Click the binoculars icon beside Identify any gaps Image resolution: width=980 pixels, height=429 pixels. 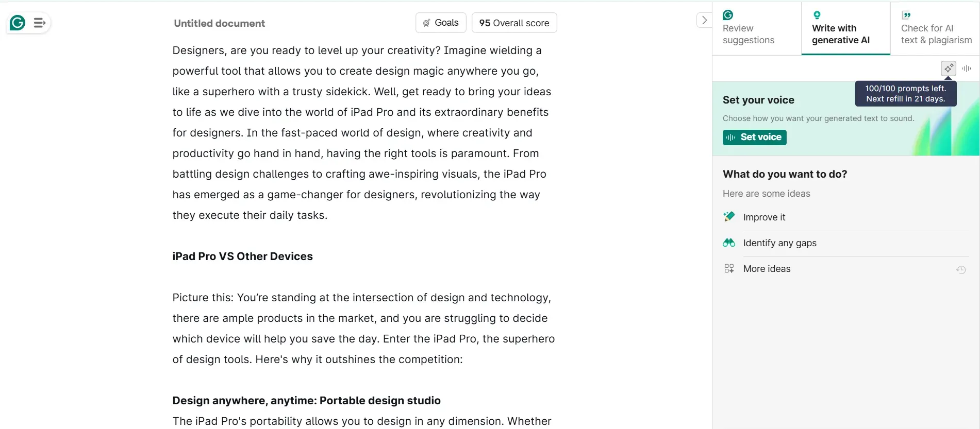point(729,242)
